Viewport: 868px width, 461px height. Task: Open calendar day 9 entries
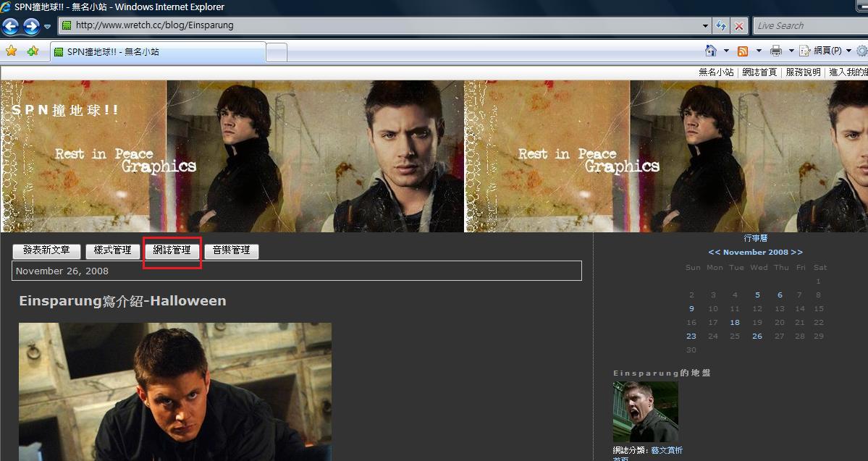pos(691,309)
